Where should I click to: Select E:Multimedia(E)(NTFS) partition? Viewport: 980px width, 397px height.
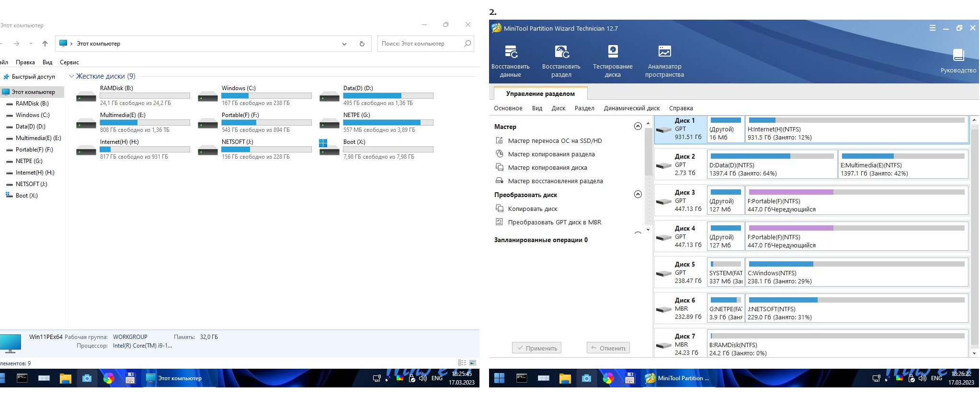click(x=903, y=165)
